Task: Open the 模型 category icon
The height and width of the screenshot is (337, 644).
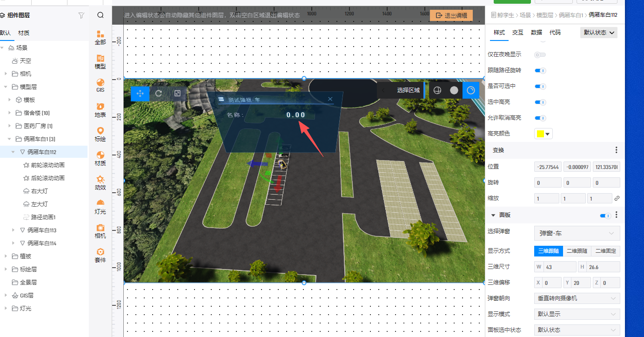Action: [x=100, y=61]
